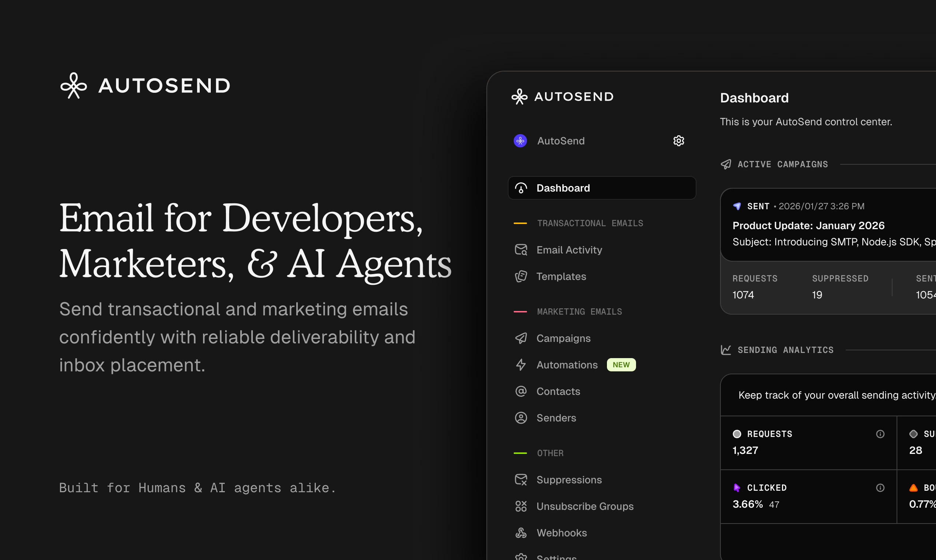Screen dimensions: 936x560
Task: Select the Campaigns paper plane icon
Action: coord(521,338)
